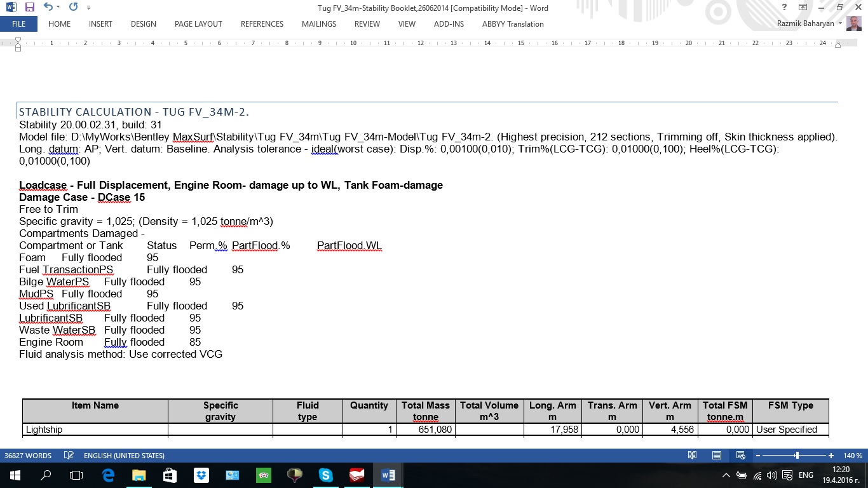This screenshot has height=488, width=868.
Task: Click the zoom slider handle
Action: pos(797,456)
